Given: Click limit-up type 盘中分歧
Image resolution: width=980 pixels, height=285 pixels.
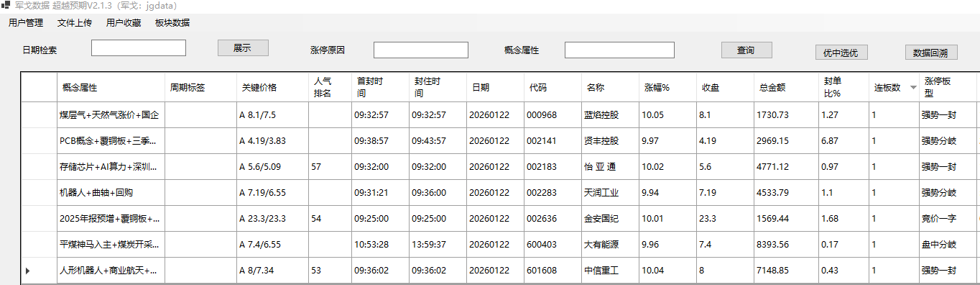Looking at the screenshot, I should [x=939, y=245].
